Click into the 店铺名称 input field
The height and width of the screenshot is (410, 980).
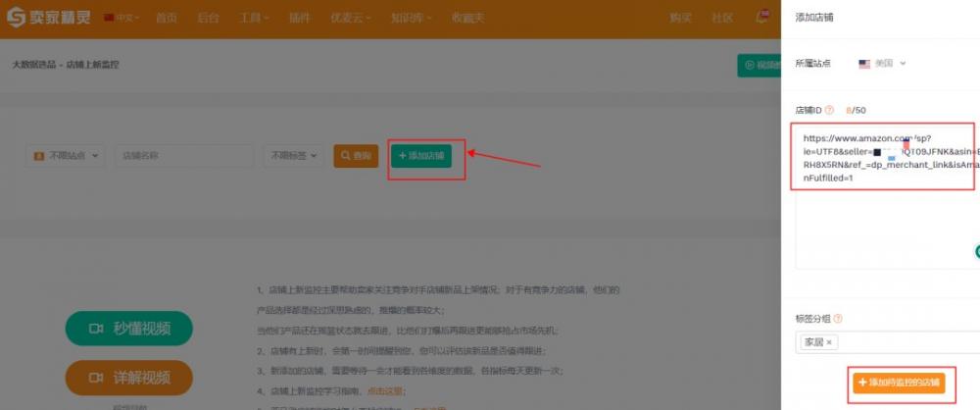pos(182,156)
